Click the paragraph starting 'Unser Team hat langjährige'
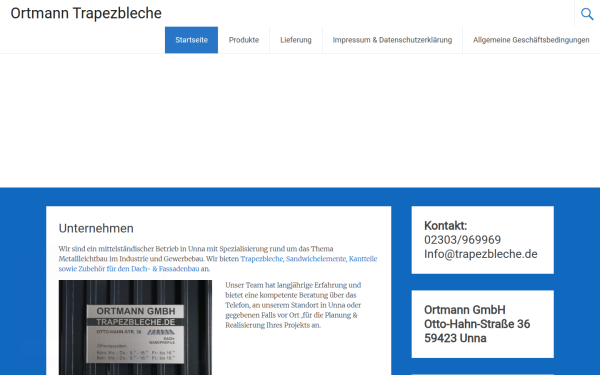The image size is (600, 375). (x=293, y=305)
